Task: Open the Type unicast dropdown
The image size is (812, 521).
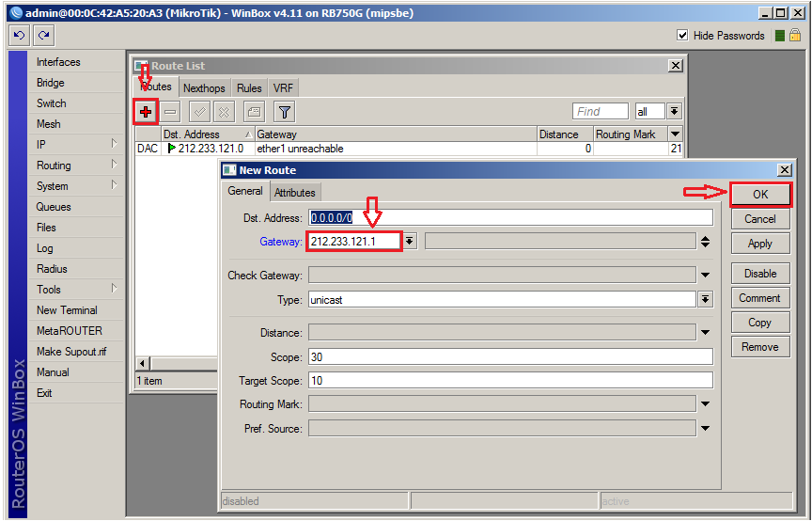Action: [705, 300]
